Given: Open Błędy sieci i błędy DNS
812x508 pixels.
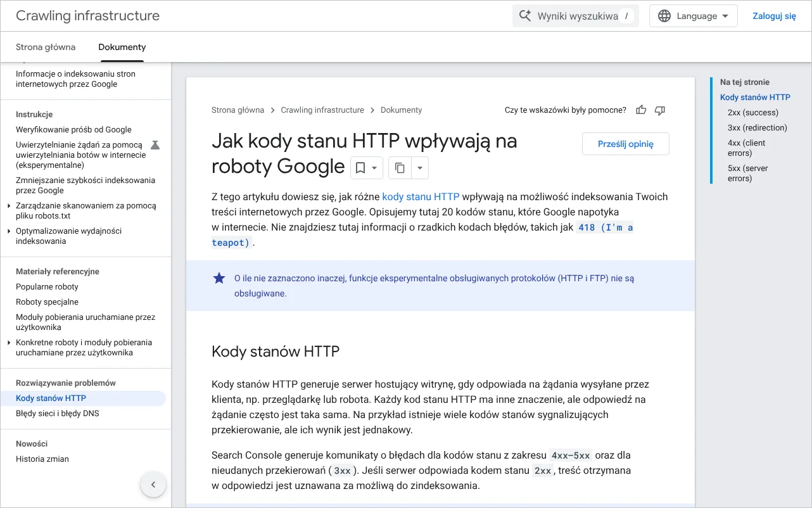Looking at the screenshot, I should (58, 414).
